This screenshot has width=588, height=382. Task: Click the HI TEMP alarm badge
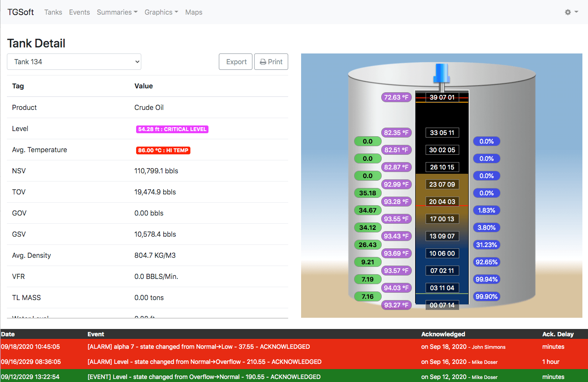[x=163, y=150]
